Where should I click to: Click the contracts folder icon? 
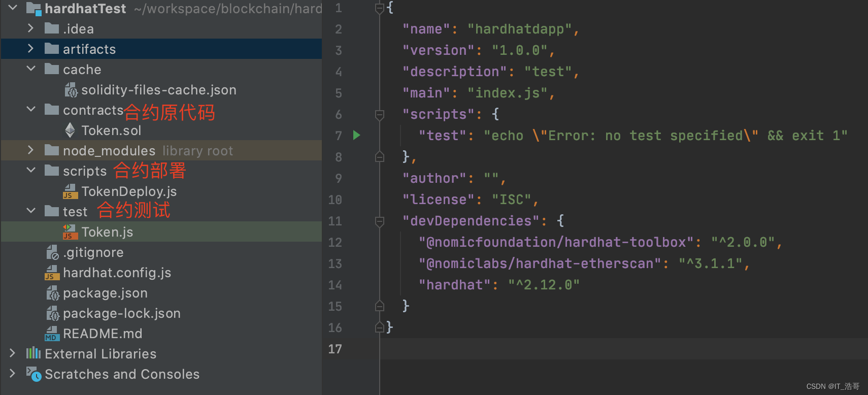pos(52,110)
